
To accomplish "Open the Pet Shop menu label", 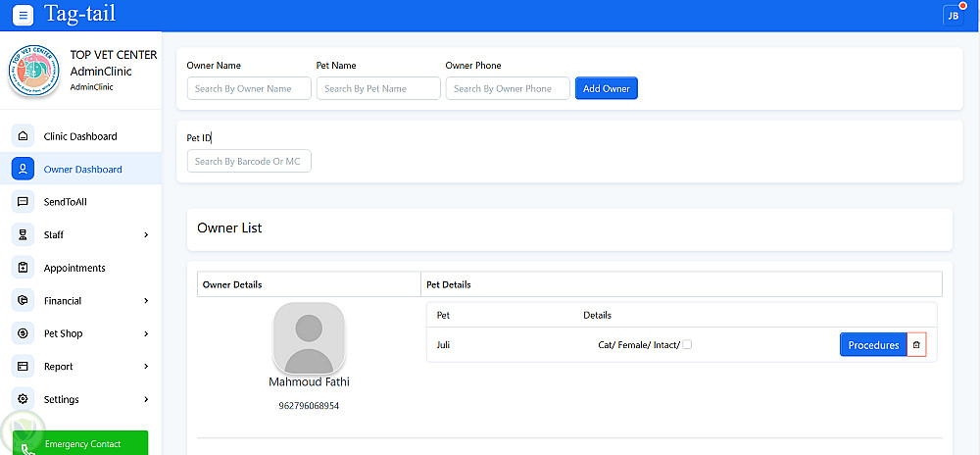I will [63, 333].
